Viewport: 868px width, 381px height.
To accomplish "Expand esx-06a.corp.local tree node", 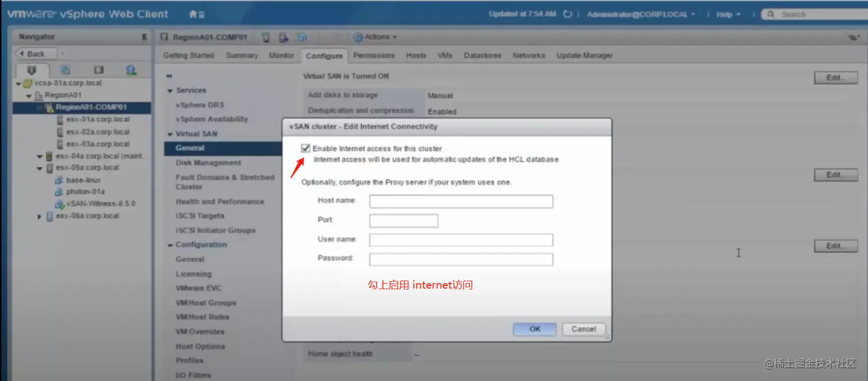I will coord(40,217).
